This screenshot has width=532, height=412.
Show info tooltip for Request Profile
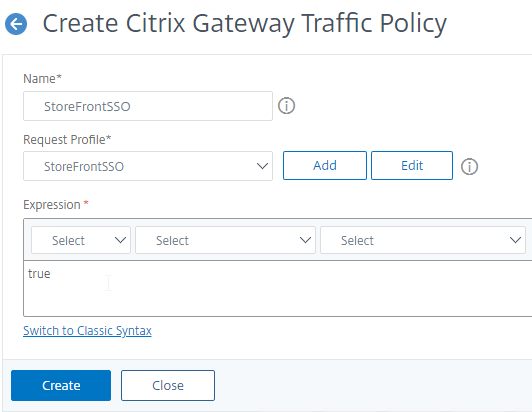coord(469,166)
